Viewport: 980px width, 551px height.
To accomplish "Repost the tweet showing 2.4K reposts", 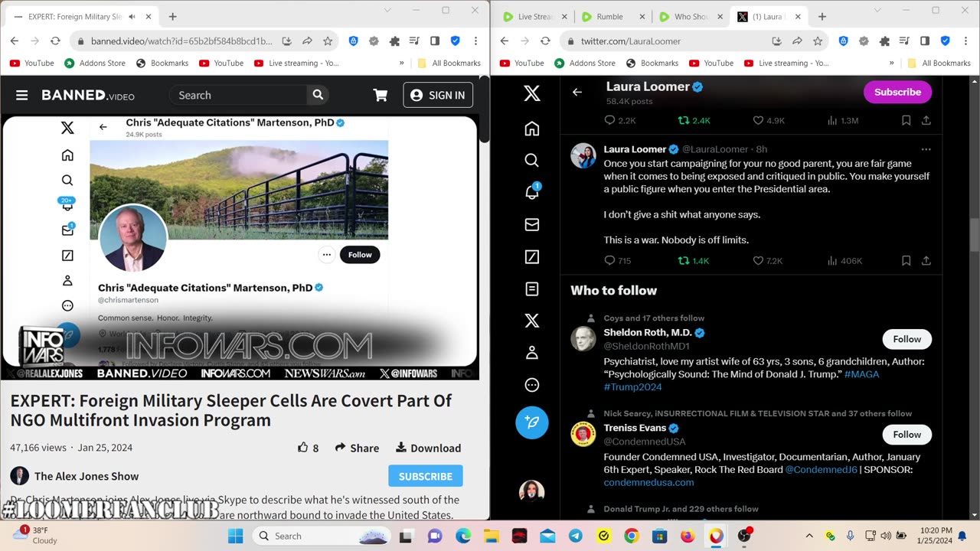I will click(684, 120).
